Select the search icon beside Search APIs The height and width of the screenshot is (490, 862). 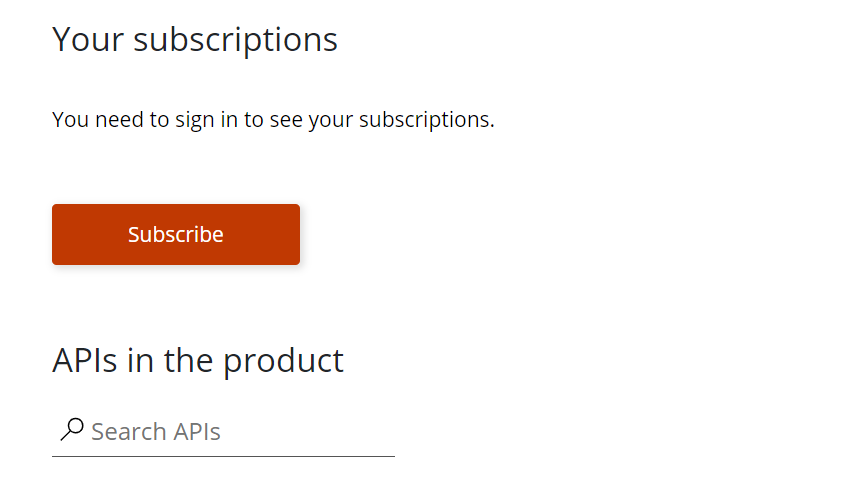click(72, 430)
